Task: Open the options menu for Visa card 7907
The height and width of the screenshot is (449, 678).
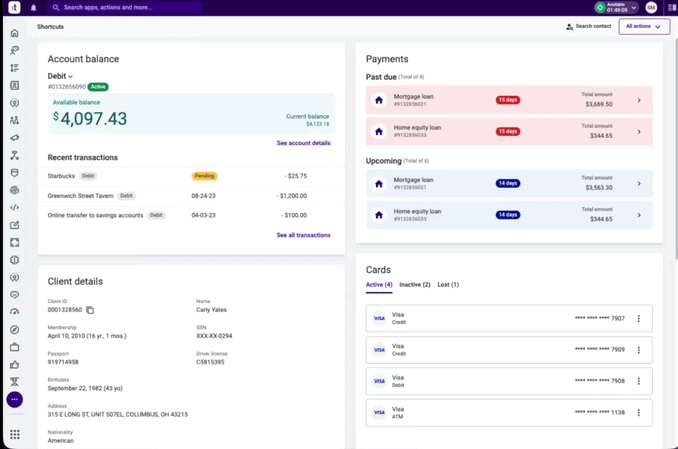Action: (x=639, y=318)
